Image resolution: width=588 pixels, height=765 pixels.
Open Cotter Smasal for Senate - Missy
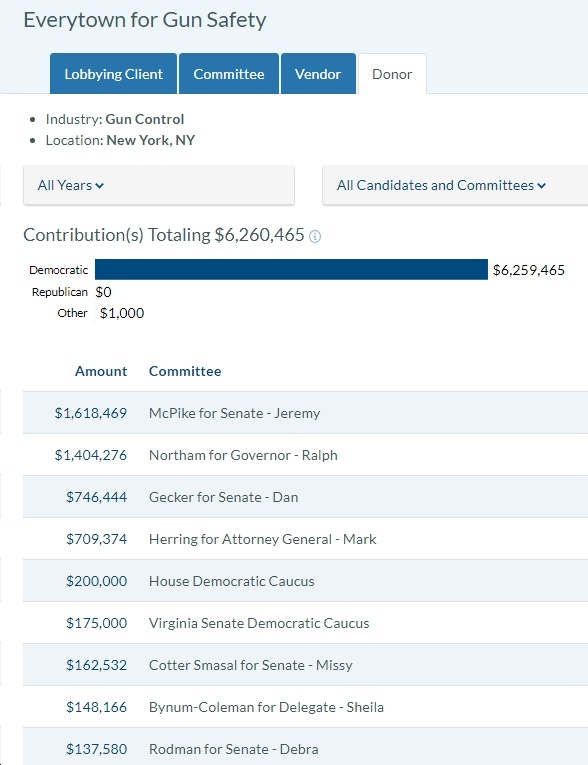click(x=251, y=665)
